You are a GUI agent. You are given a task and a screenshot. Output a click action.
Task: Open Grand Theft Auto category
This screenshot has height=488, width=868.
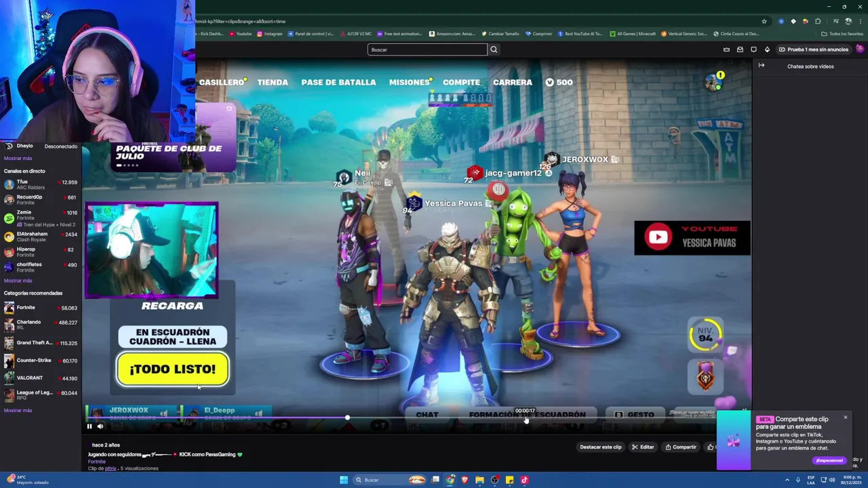coord(40,343)
